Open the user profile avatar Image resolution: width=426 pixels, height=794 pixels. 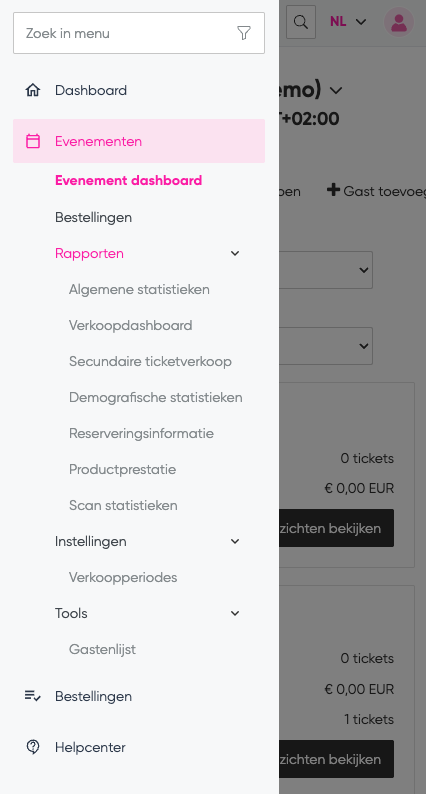399,22
